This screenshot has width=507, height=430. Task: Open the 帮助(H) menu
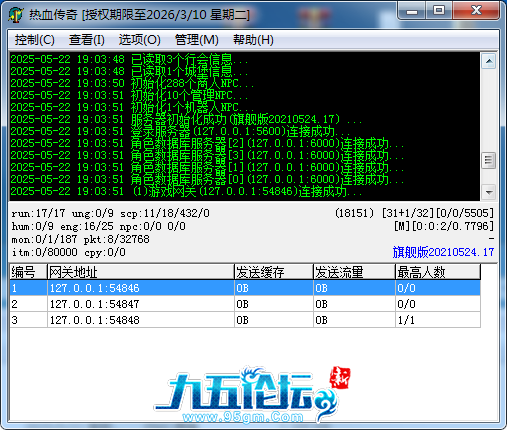(x=253, y=40)
